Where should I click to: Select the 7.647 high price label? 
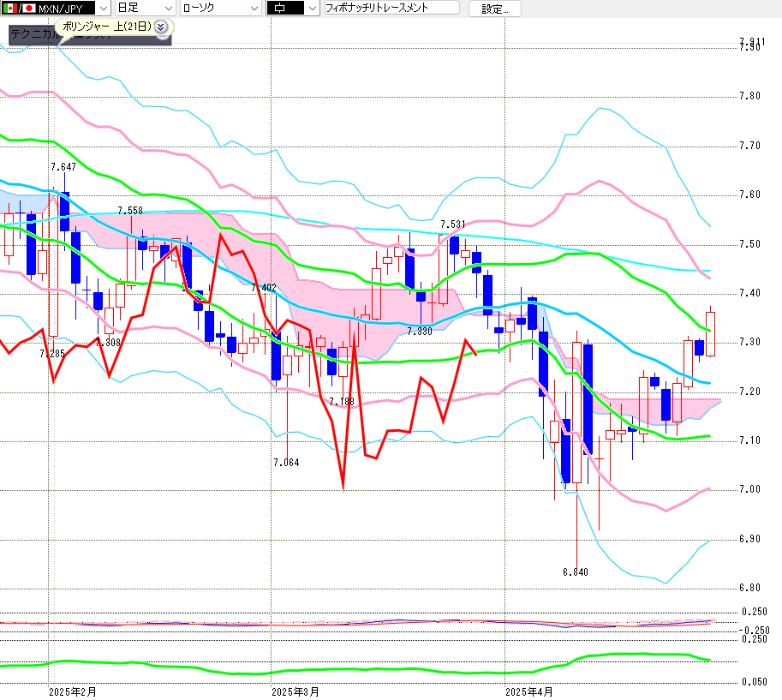click(x=63, y=166)
